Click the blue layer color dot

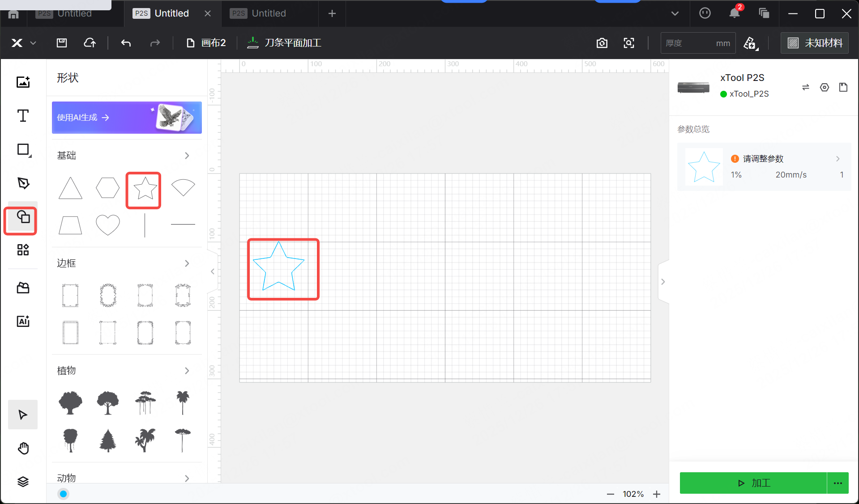(64, 494)
